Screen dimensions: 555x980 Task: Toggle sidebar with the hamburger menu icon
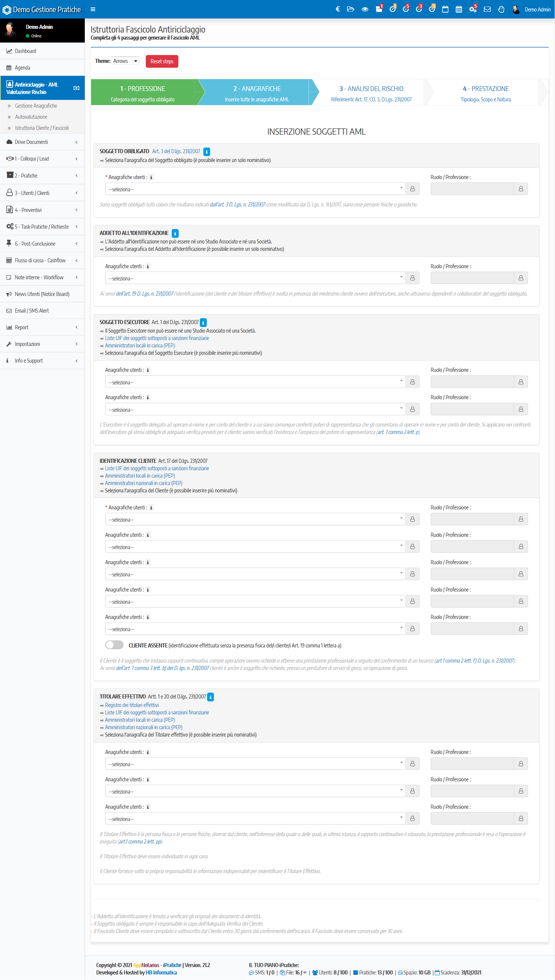92,9
